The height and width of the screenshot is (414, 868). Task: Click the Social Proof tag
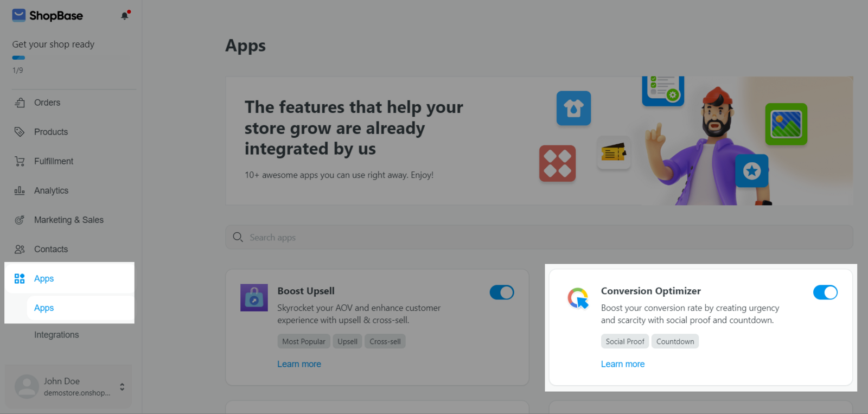[x=625, y=341]
